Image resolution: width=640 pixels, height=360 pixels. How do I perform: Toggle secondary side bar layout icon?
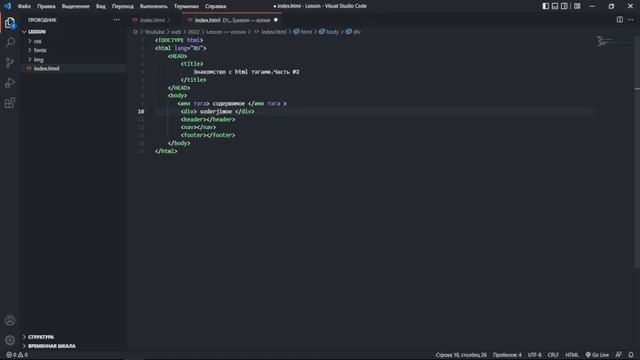click(564, 6)
